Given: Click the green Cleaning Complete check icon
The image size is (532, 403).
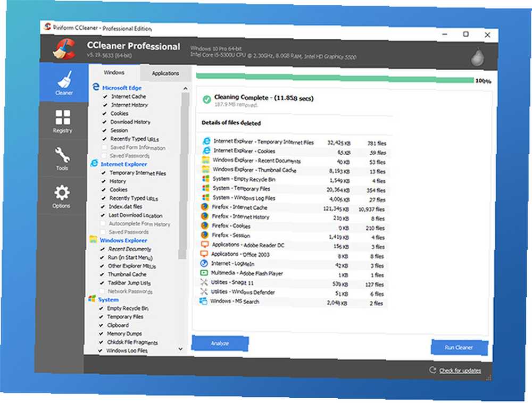Looking at the screenshot, I should (206, 99).
